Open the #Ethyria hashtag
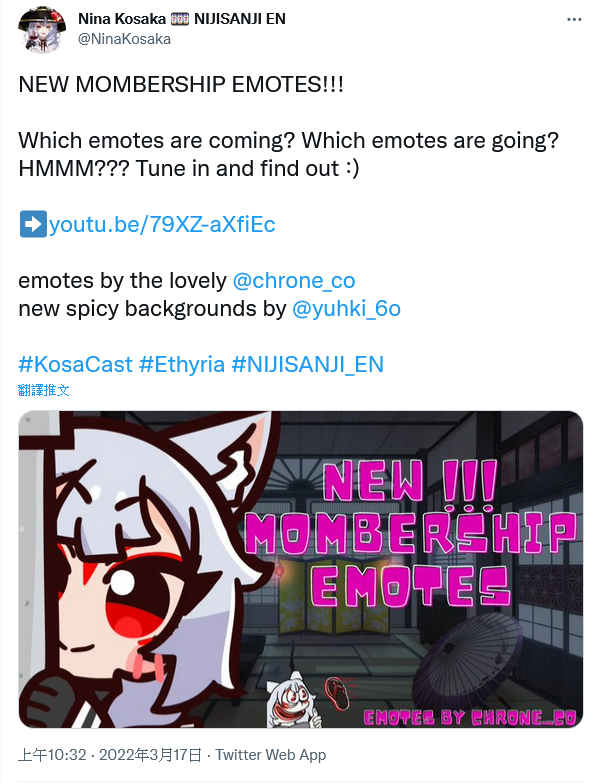Screen dimensions: 599x783 pos(182,365)
